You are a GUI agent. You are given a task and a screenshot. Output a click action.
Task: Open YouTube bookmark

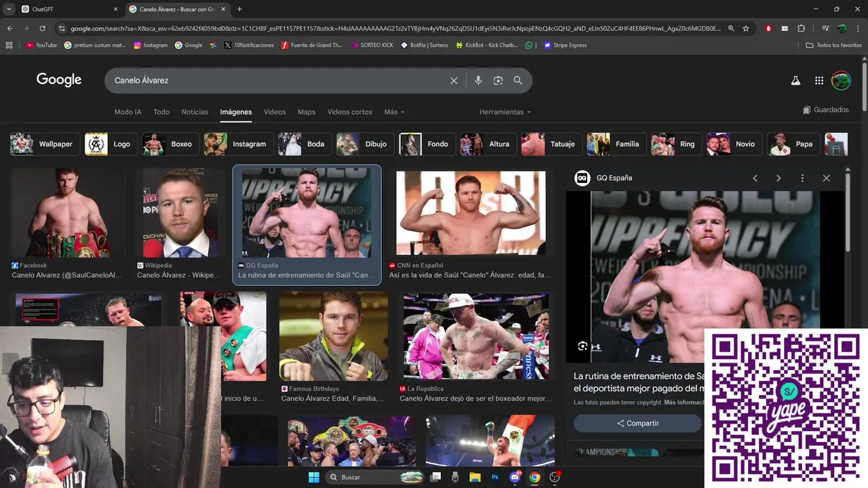(x=41, y=45)
